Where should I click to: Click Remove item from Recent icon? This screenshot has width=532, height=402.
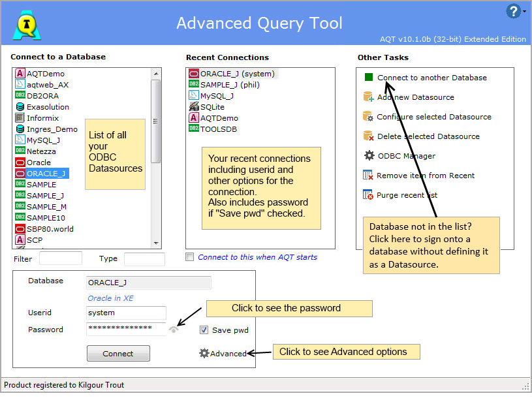coord(368,175)
